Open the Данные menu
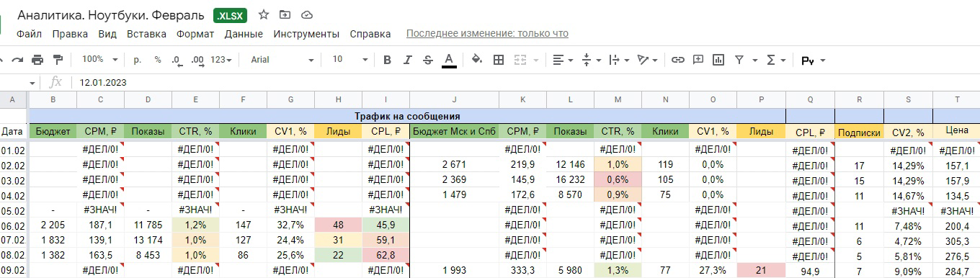Image resolution: width=980 pixels, height=278 pixels. 244,34
